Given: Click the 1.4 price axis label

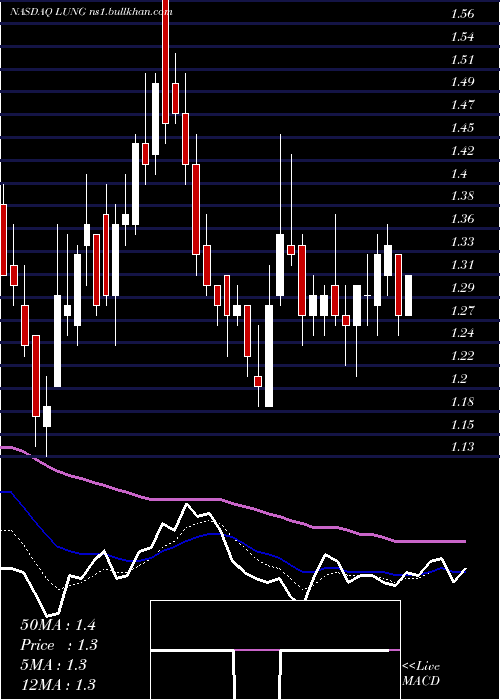Looking at the screenshot, I should click(459, 173).
